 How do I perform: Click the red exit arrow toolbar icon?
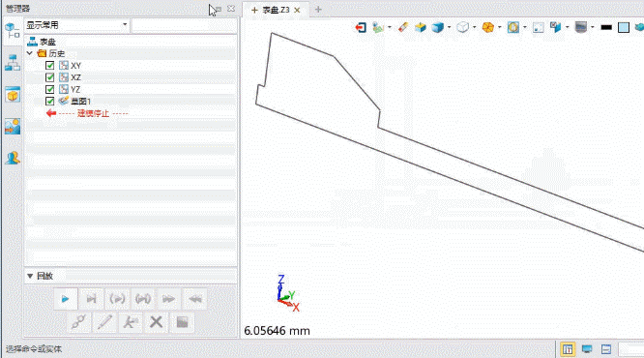click(361, 27)
